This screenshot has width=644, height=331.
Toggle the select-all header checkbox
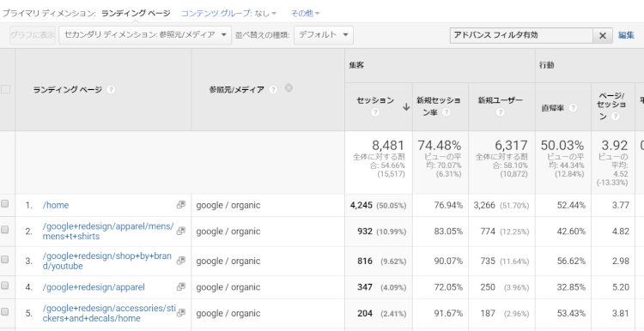click(x=5, y=89)
